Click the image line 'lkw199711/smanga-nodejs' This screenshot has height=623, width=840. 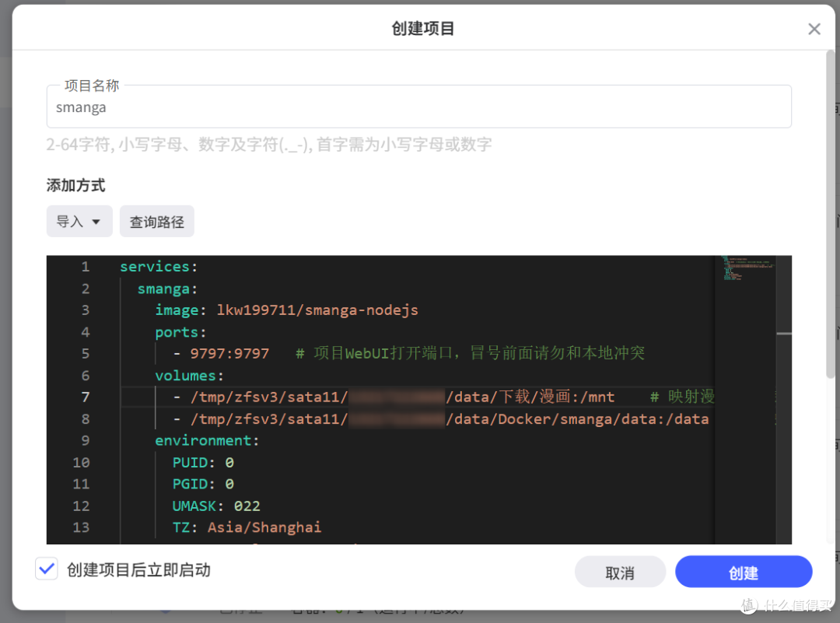click(x=286, y=310)
